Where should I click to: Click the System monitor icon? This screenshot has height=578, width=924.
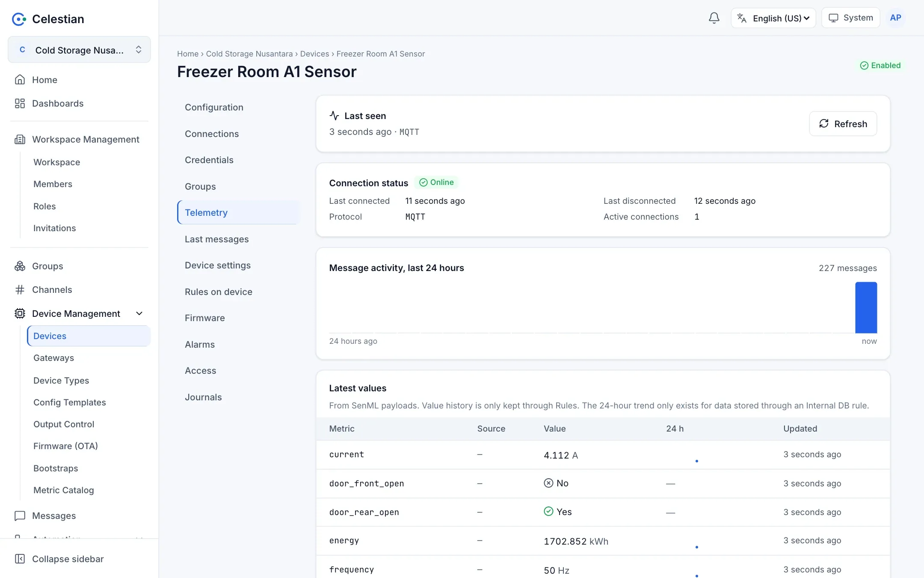(x=833, y=18)
